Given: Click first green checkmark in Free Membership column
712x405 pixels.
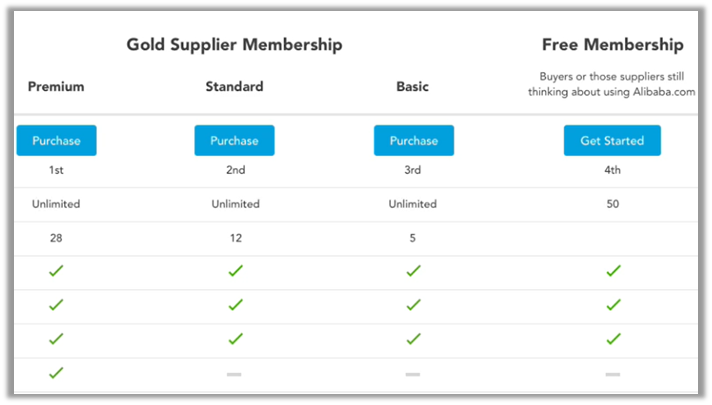Looking at the screenshot, I should click(x=613, y=271).
